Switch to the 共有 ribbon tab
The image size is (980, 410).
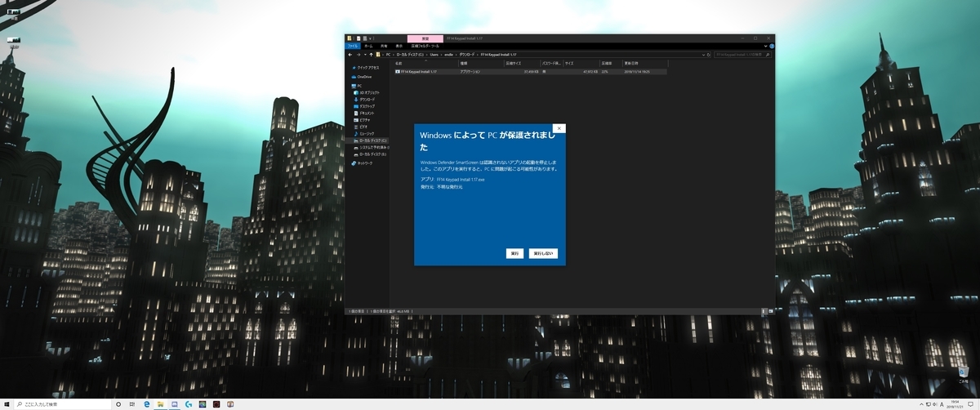click(x=384, y=46)
